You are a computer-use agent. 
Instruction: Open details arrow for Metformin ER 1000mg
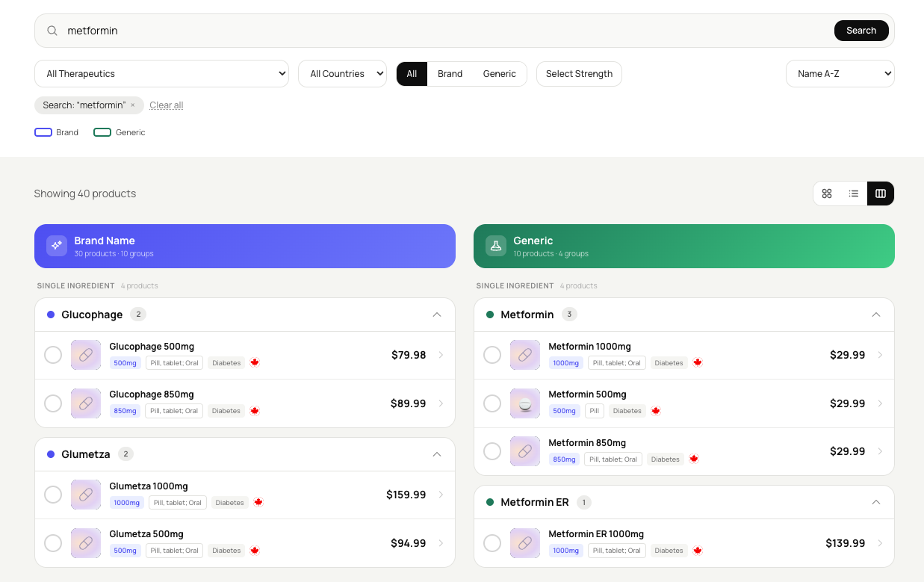click(x=880, y=543)
